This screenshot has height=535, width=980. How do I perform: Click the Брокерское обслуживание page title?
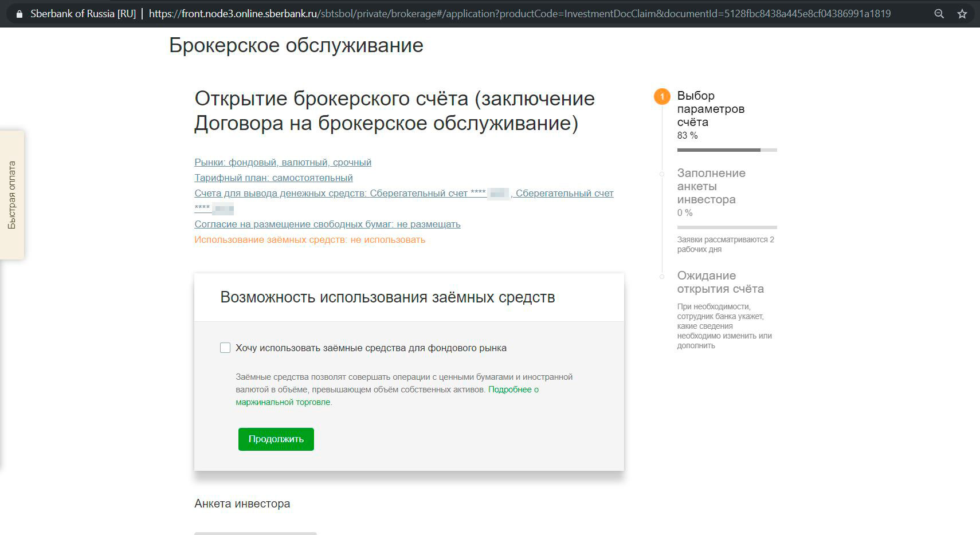(296, 45)
